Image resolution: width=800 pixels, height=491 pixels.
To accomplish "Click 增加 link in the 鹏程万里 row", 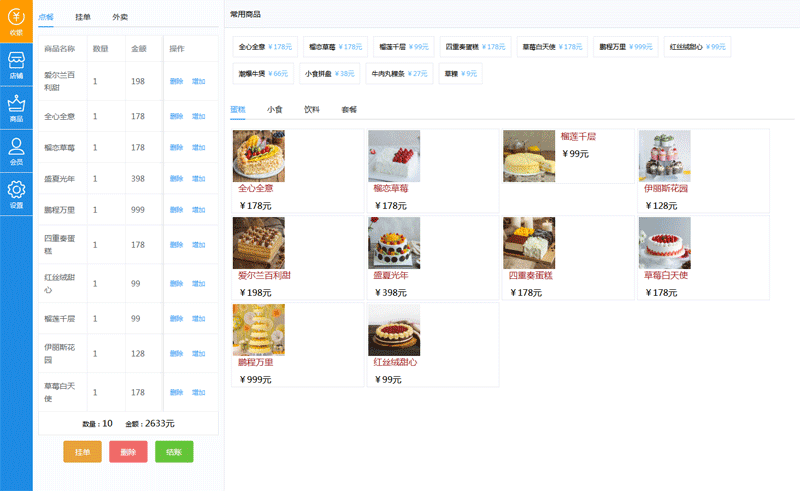I will [199, 210].
